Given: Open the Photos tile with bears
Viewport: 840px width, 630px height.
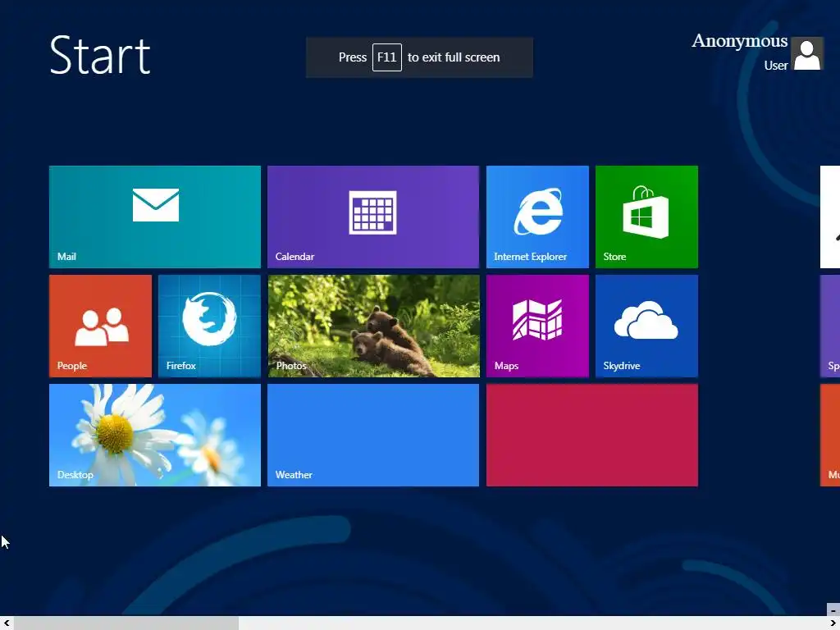Looking at the screenshot, I should tap(373, 326).
